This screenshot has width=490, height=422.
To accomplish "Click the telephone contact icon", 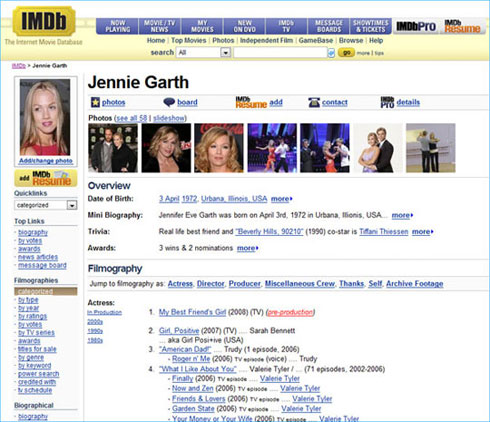I will 314,102.
